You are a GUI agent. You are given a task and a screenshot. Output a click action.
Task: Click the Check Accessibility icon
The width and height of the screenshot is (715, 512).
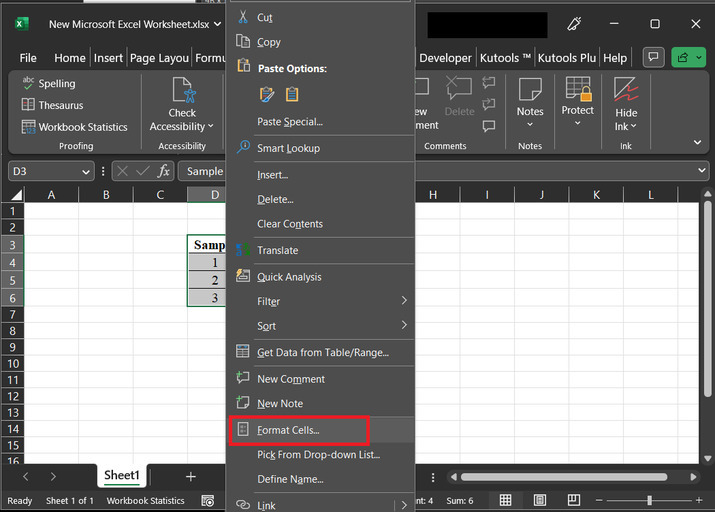[x=183, y=90]
